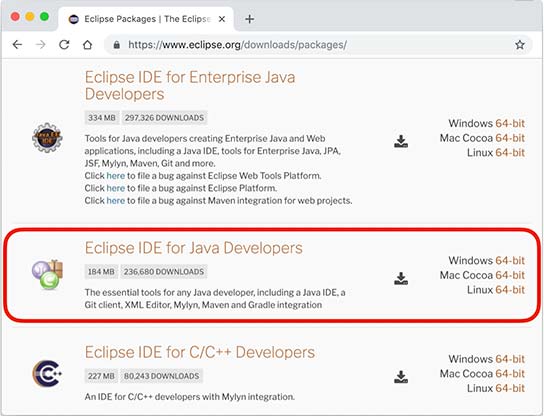The height and width of the screenshot is (416, 544).
Task: Reload the page with the refresh icon
Action: pos(64,45)
